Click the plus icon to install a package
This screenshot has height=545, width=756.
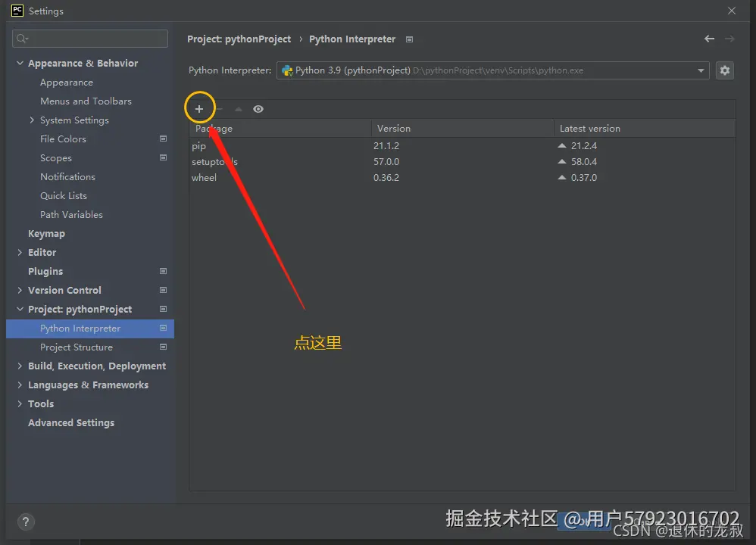(199, 109)
